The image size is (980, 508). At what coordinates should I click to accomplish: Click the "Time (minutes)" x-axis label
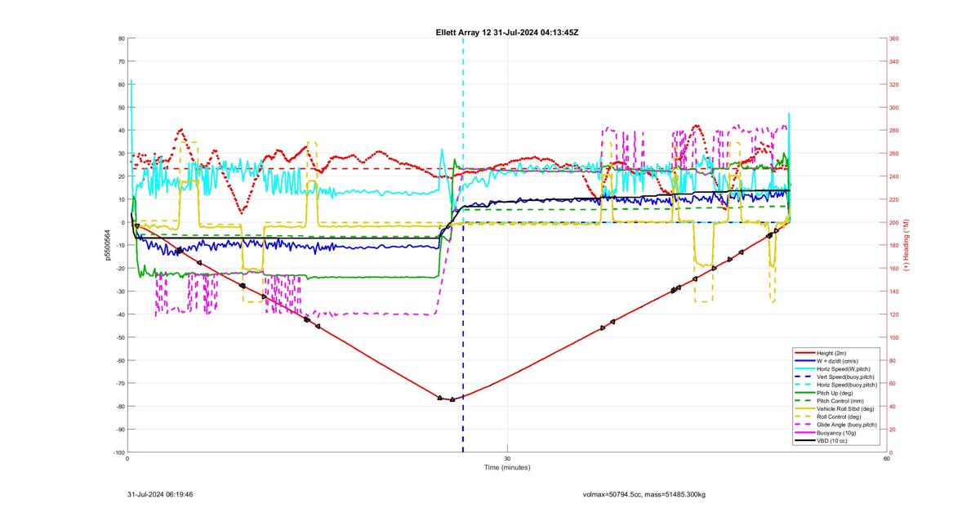click(x=507, y=468)
